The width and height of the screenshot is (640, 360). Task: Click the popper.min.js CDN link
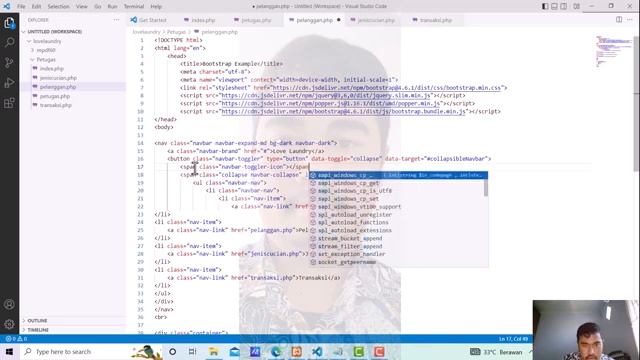(331, 104)
